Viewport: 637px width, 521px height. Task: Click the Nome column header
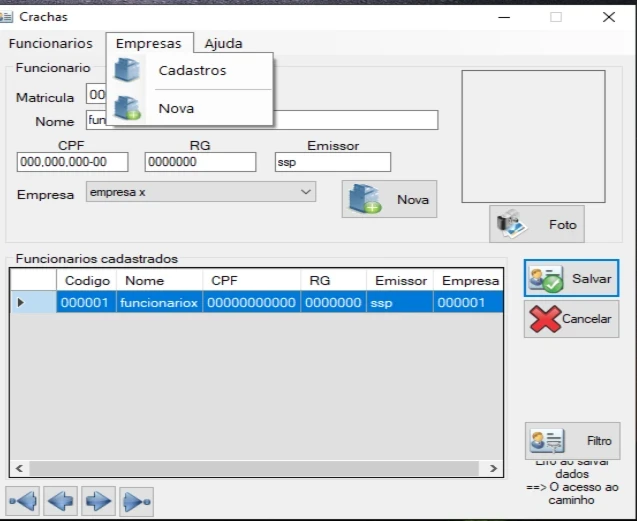[145, 281]
